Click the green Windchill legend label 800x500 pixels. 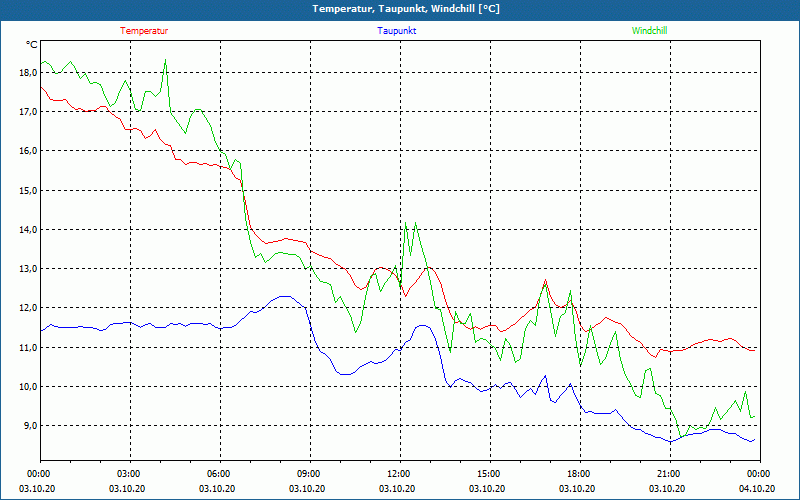pos(649,31)
